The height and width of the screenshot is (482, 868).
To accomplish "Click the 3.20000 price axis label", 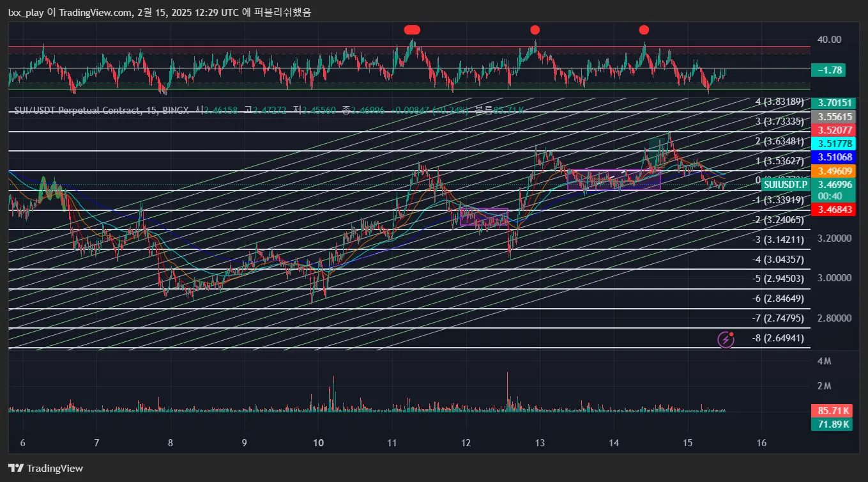I will [834, 238].
